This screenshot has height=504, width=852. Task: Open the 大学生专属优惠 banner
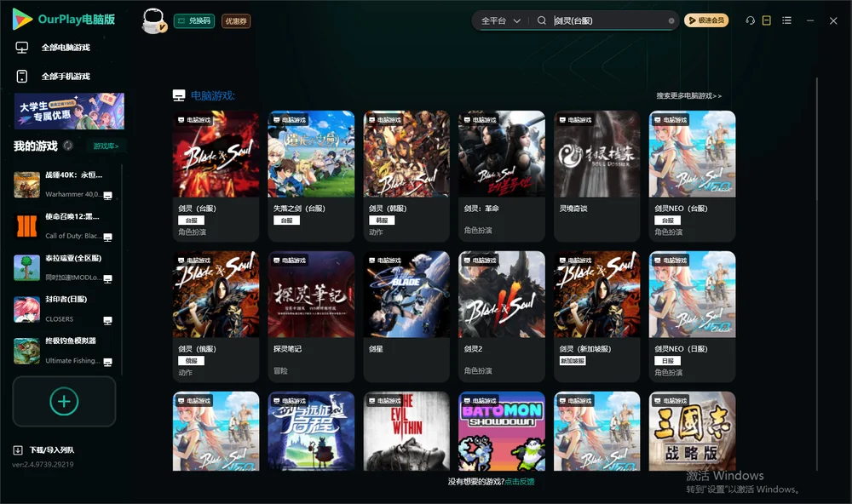point(69,112)
